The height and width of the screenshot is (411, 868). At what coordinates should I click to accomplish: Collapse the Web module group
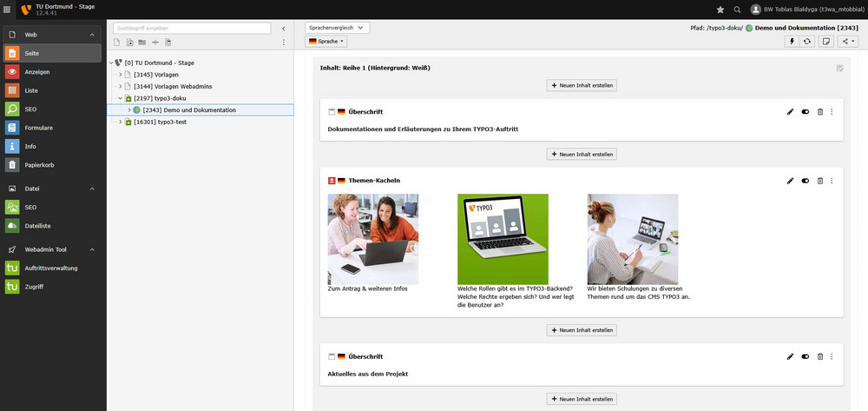[92, 35]
